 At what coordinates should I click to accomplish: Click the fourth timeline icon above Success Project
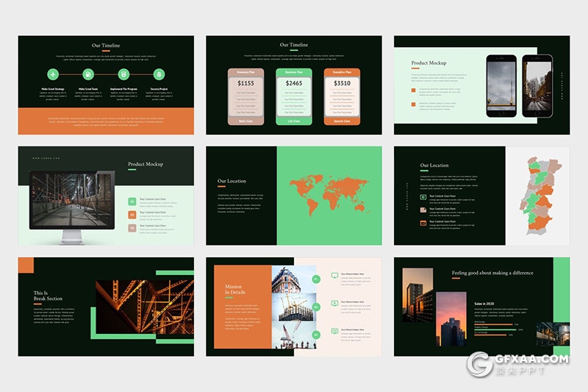pos(159,74)
